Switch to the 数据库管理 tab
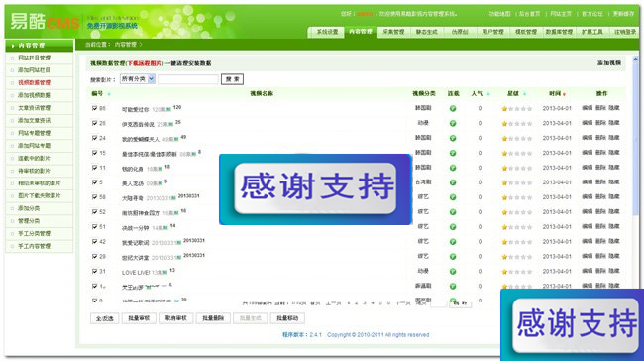The width and height of the screenshot is (644, 361). (559, 32)
